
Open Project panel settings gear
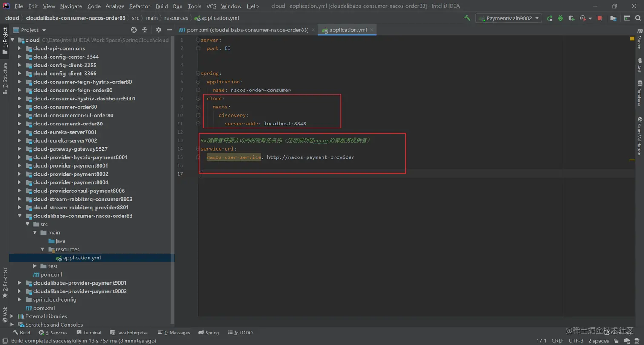pyautogui.click(x=158, y=30)
